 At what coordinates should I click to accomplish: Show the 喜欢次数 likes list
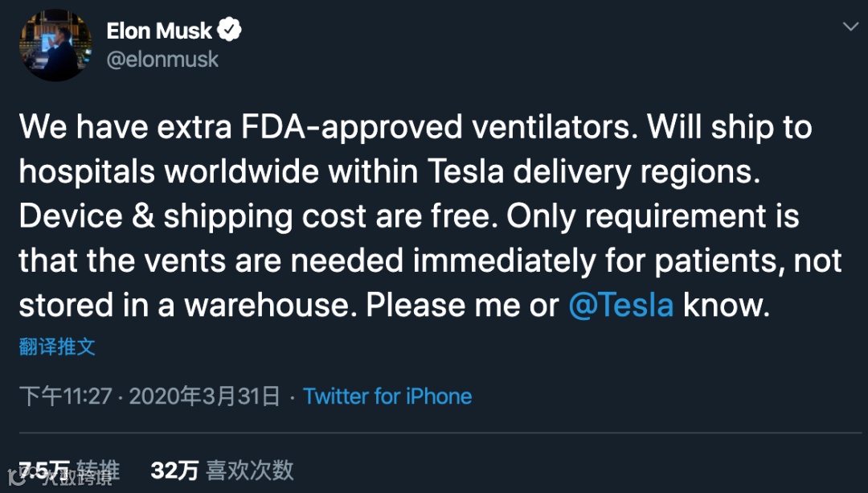pyautogui.click(x=250, y=470)
